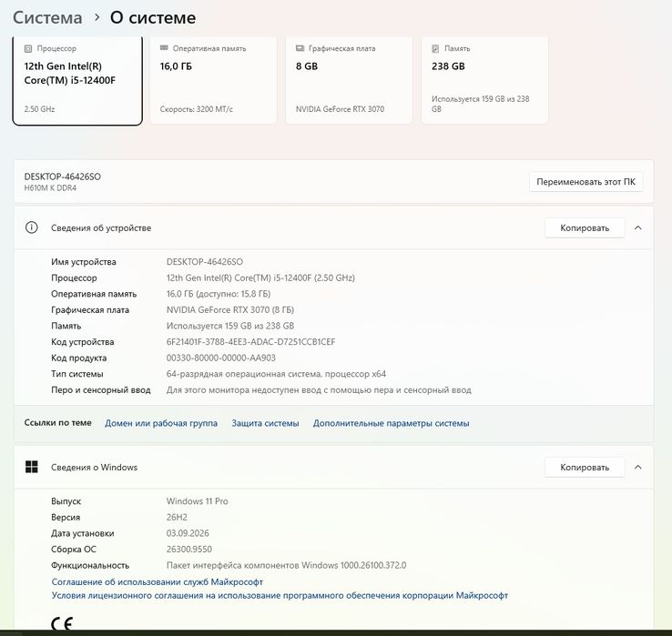Click value 16,0 ГБ (доступно: 15,8 ГБ)
The image size is (672, 636).
tap(219, 294)
